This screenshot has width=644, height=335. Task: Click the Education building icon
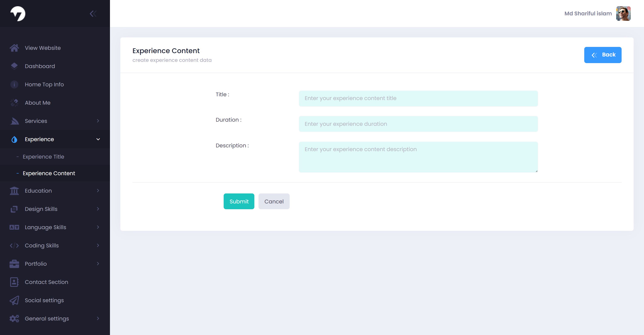(14, 191)
